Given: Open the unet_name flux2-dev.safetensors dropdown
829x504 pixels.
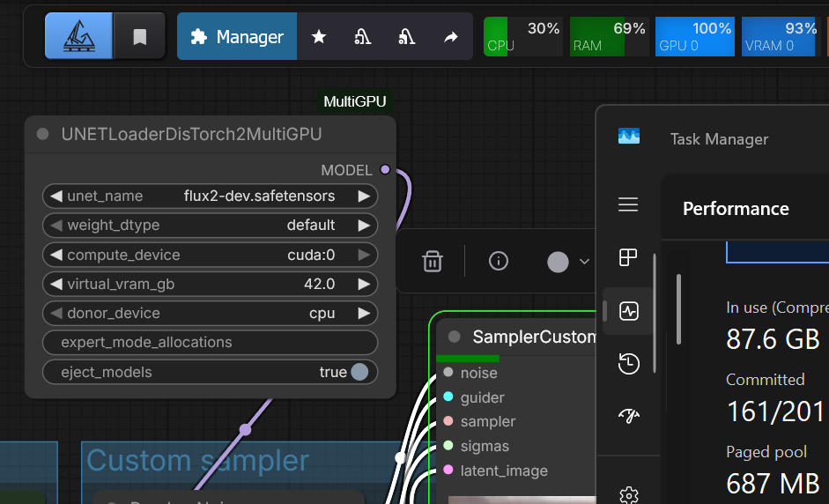Looking at the screenshot, I should [210, 196].
